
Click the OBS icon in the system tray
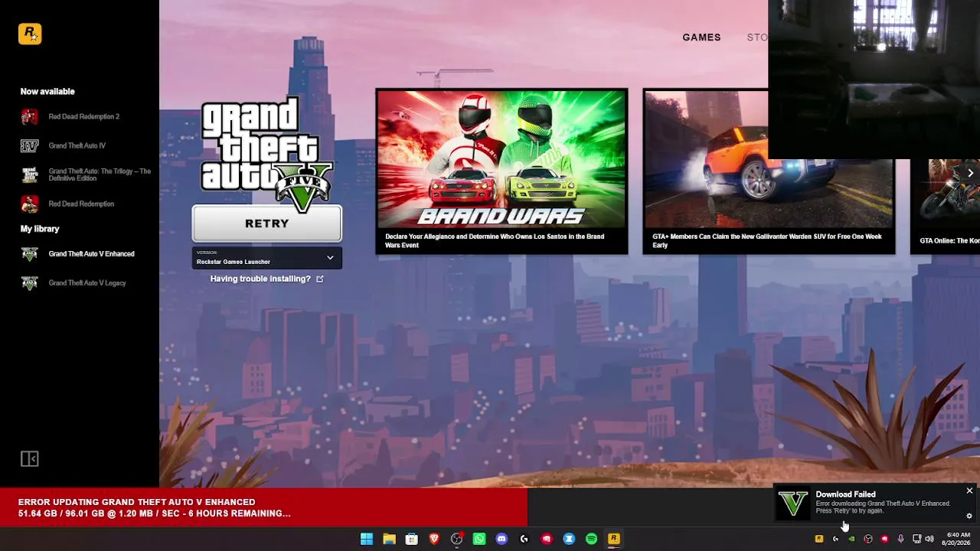tap(868, 539)
